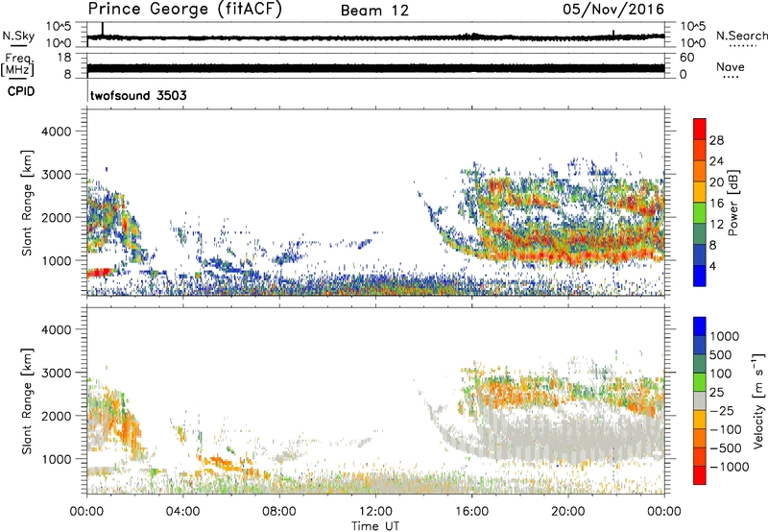Click the 'Slant Range [km]' label of power panel
This screenshot has height=532, width=768.
click(x=27, y=203)
